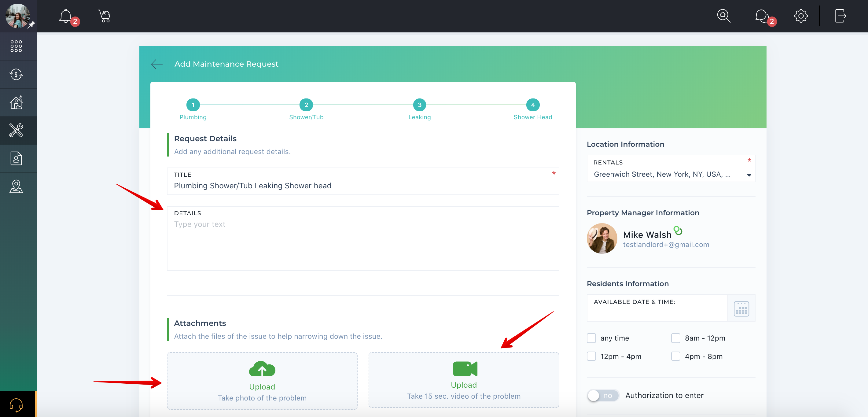The image size is (868, 417).
Task: Click the logout icon
Action: tap(840, 16)
